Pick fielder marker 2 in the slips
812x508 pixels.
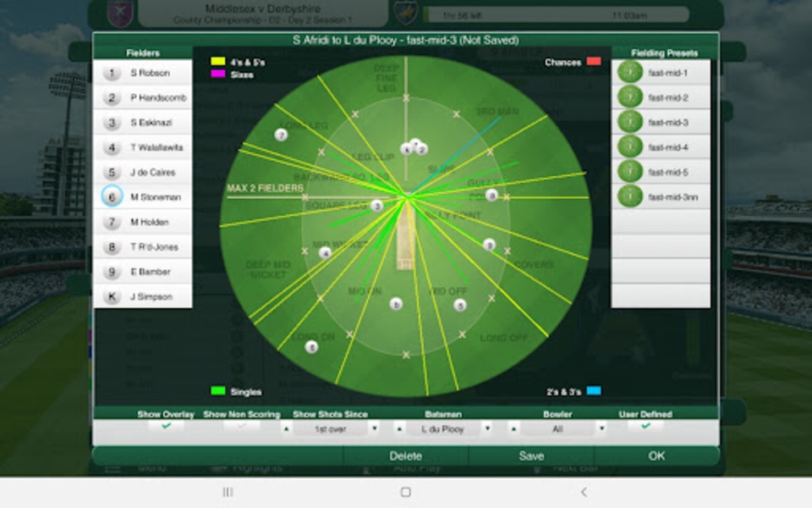423,150
